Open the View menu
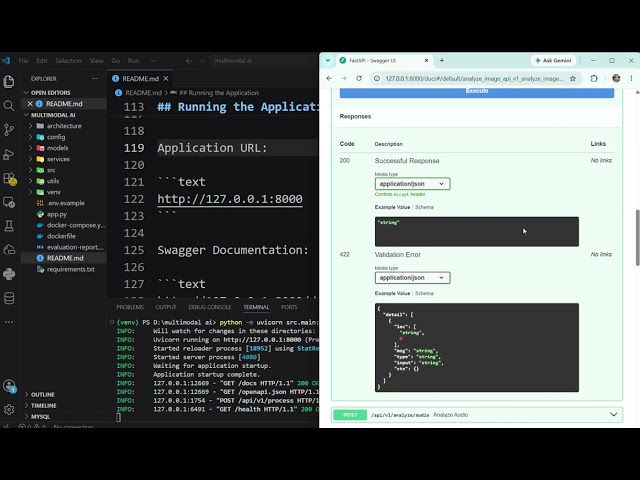 click(x=97, y=61)
